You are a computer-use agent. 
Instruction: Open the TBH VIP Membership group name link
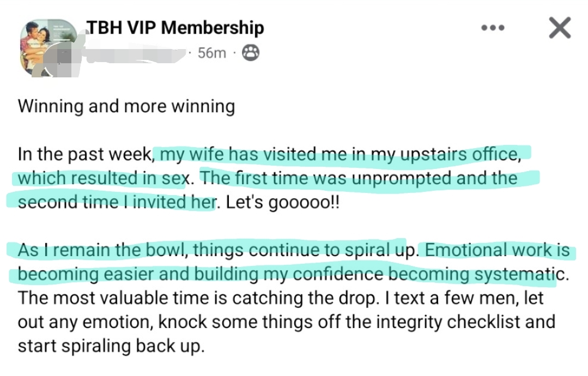pyautogui.click(x=175, y=28)
